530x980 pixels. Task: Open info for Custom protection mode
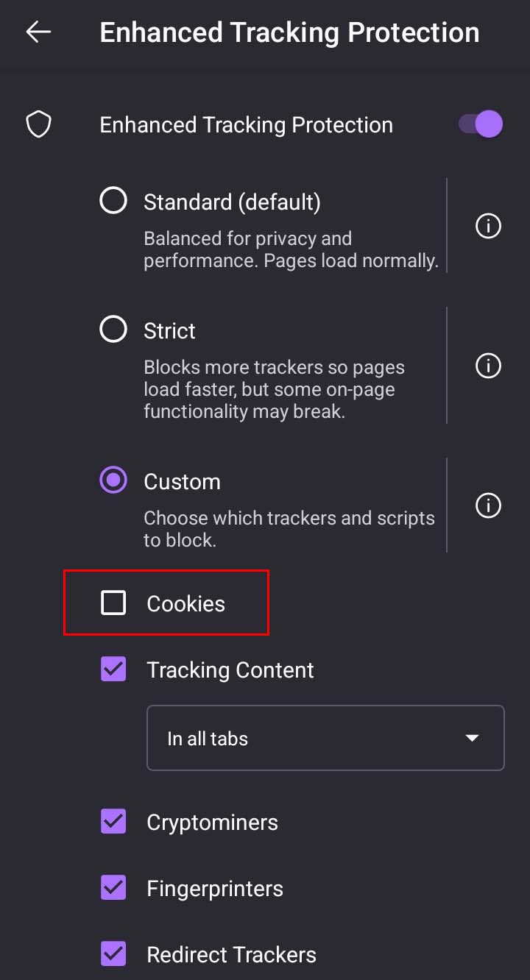(x=488, y=505)
